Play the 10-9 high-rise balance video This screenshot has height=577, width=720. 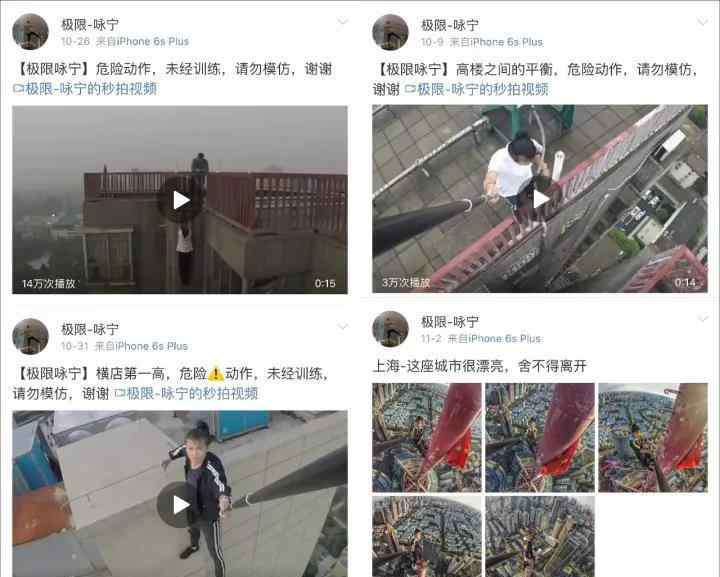point(540,199)
